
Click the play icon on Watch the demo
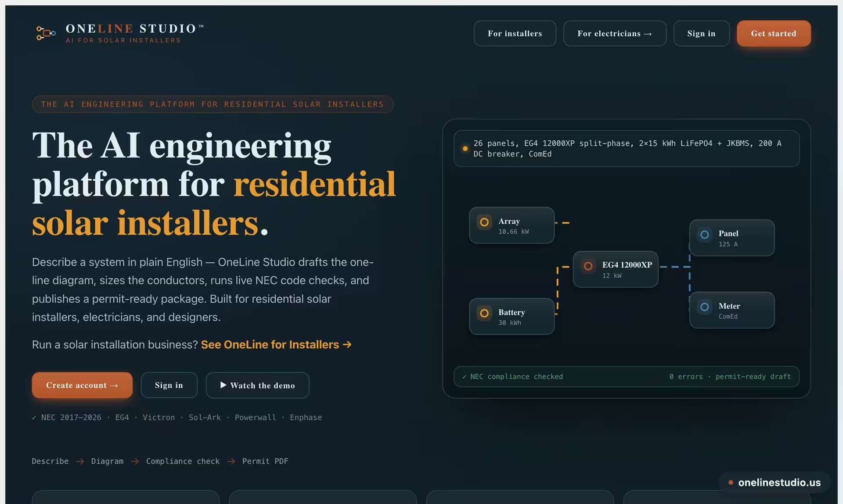click(223, 385)
